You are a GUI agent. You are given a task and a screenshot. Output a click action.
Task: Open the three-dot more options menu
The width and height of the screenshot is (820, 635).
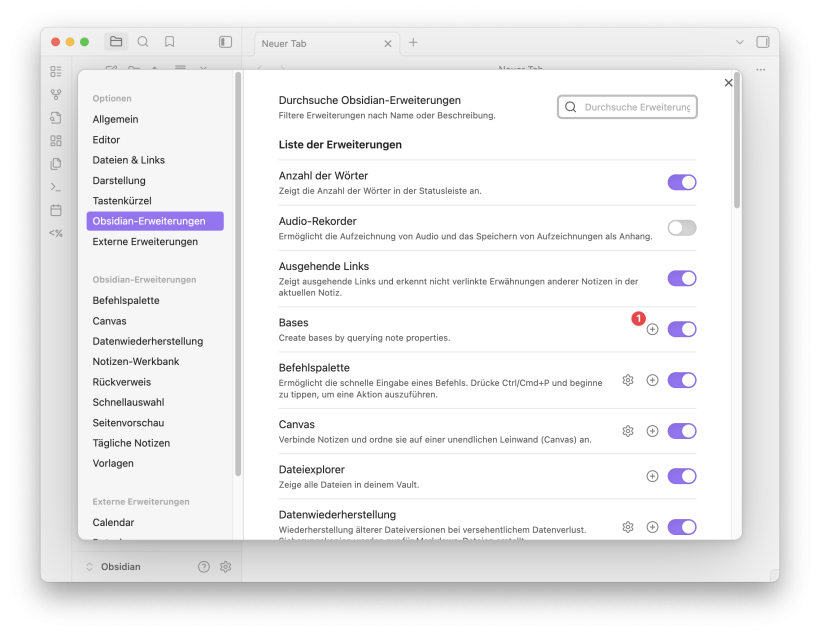[x=760, y=70]
